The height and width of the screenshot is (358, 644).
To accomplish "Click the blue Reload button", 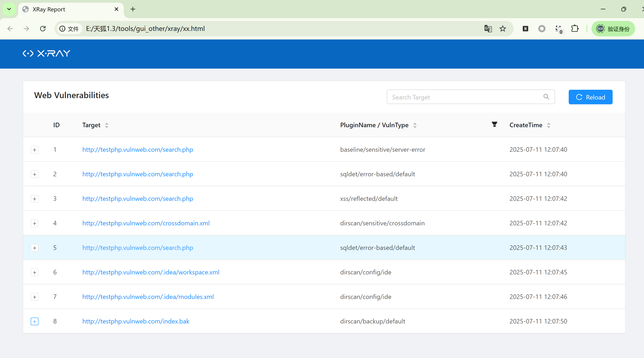I will tap(590, 97).
